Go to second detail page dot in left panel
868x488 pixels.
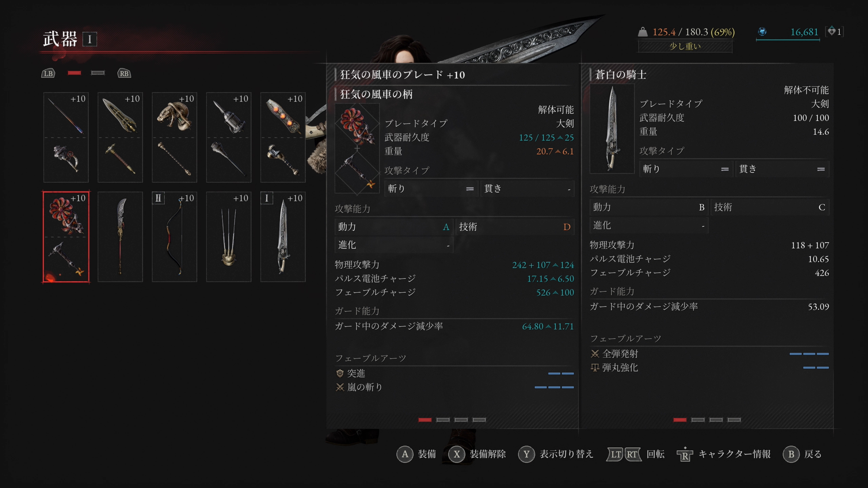(x=443, y=420)
